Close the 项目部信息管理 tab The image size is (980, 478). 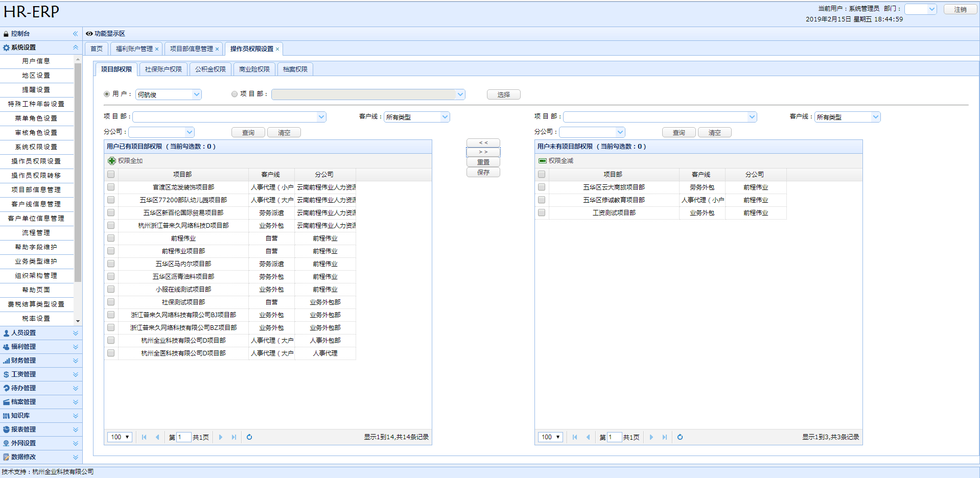point(217,49)
